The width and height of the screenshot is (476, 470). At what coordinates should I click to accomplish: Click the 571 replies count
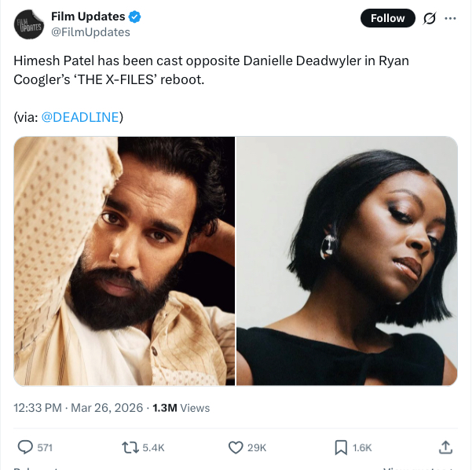45,448
